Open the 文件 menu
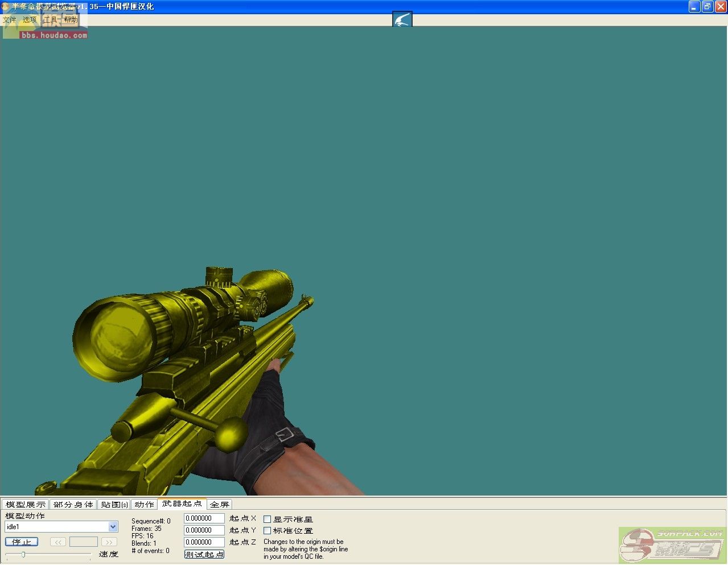The image size is (728, 565). [10, 20]
